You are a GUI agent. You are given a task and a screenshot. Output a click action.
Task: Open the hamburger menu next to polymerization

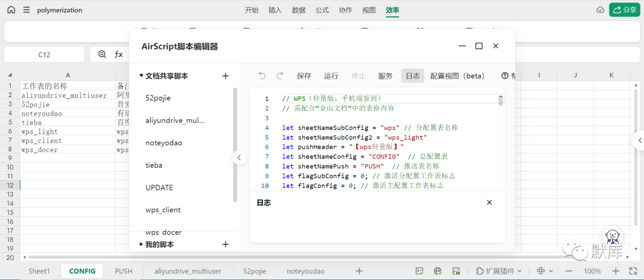(26, 10)
